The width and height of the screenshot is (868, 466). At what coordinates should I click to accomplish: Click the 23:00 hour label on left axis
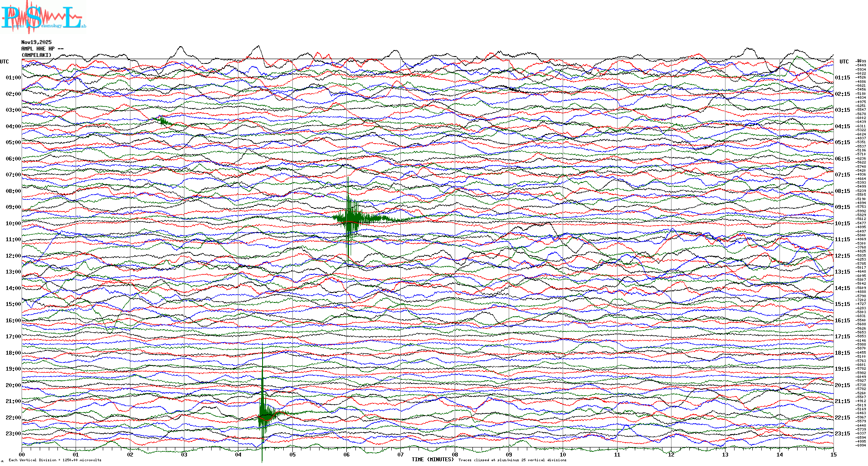[13, 434]
